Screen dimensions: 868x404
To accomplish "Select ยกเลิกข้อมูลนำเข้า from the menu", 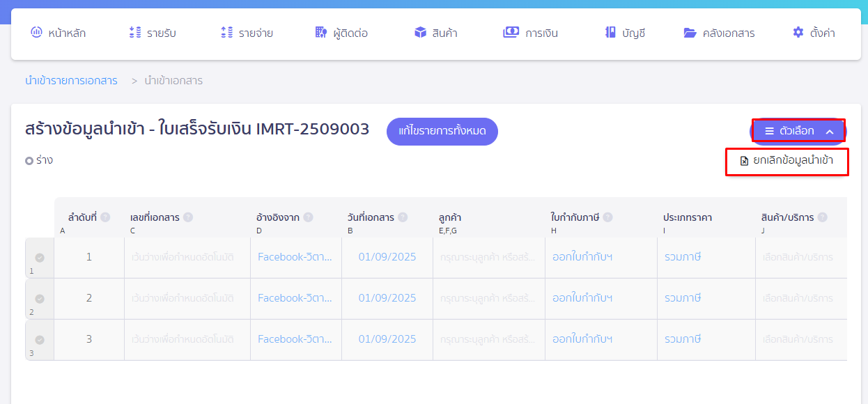I will click(x=786, y=161).
